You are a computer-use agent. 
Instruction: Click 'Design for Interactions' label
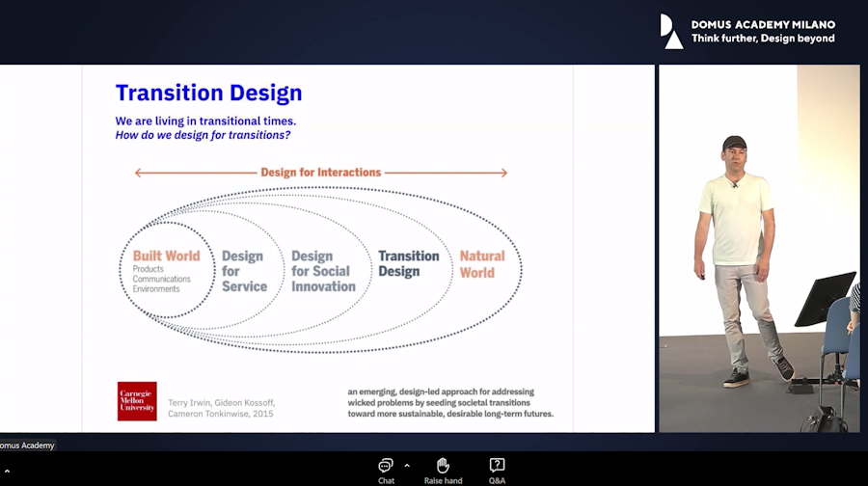(x=320, y=173)
